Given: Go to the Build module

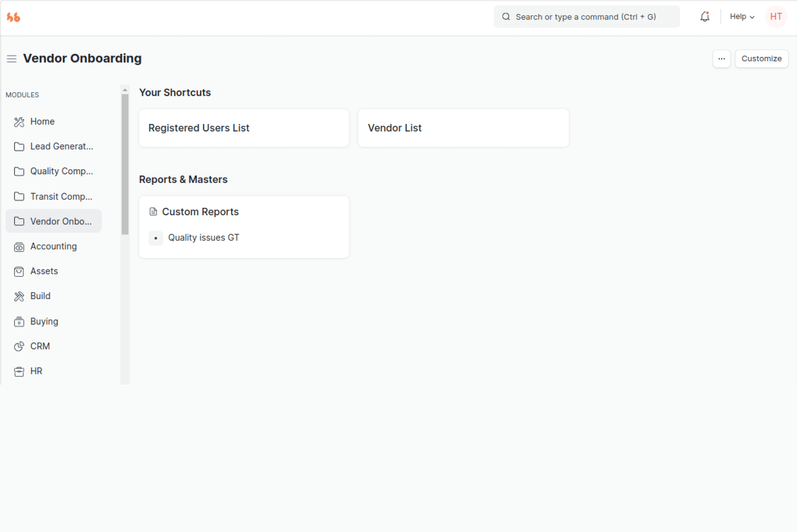Looking at the screenshot, I should tap(40, 296).
